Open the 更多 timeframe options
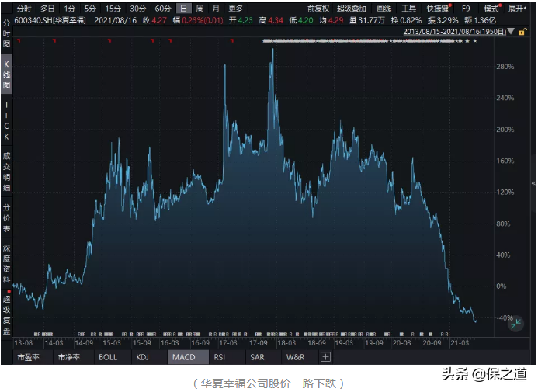This screenshot has height=392, width=538. click(236, 9)
